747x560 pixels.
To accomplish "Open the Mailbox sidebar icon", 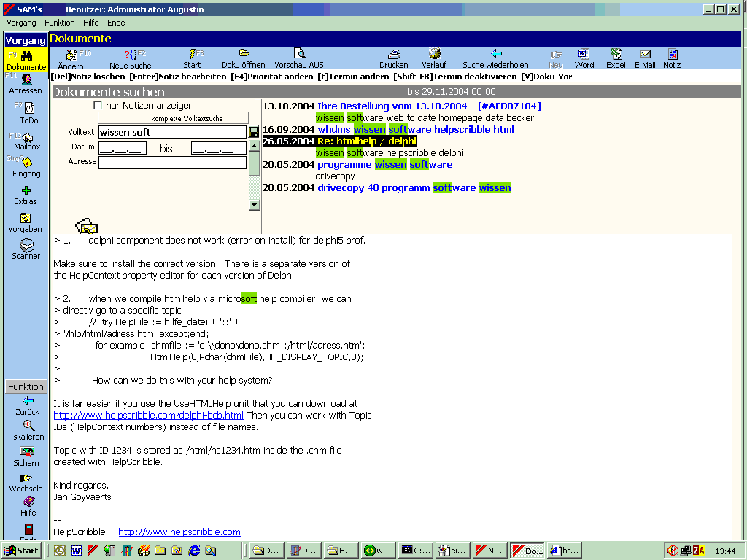I will (x=27, y=141).
